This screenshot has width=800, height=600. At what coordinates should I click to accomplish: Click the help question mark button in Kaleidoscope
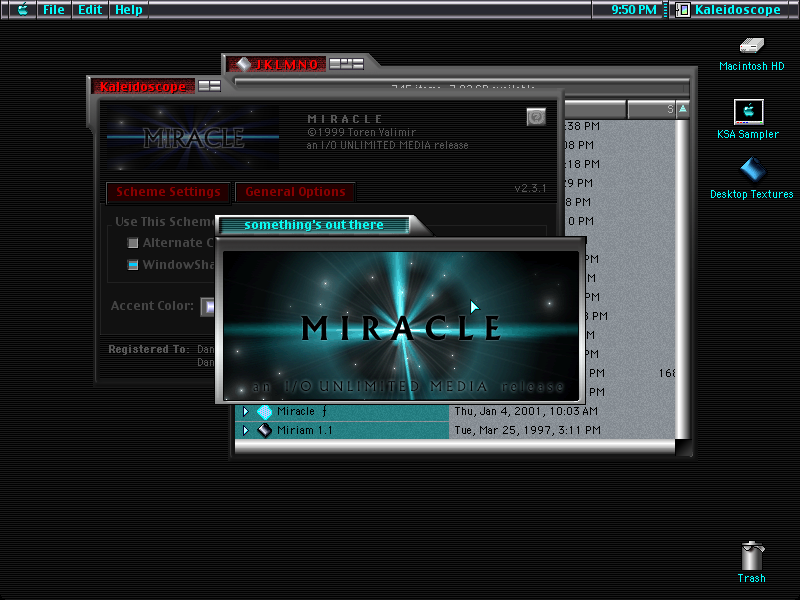point(536,117)
